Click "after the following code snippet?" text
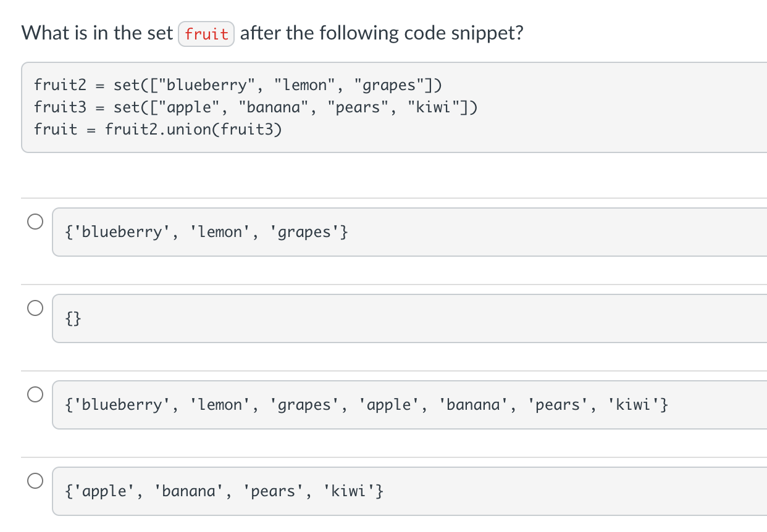767x532 pixels. pyautogui.click(x=381, y=33)
